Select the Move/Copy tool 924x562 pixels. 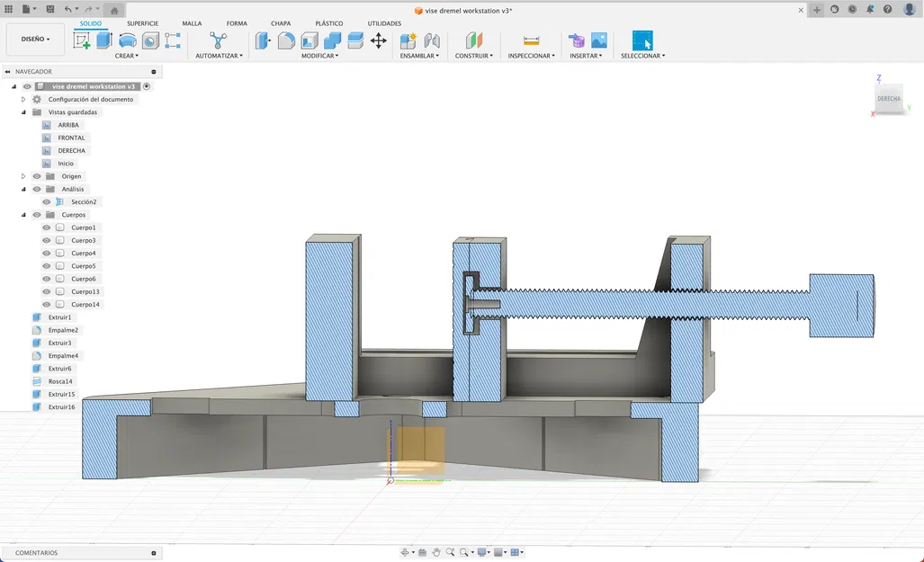coord(379,40)
